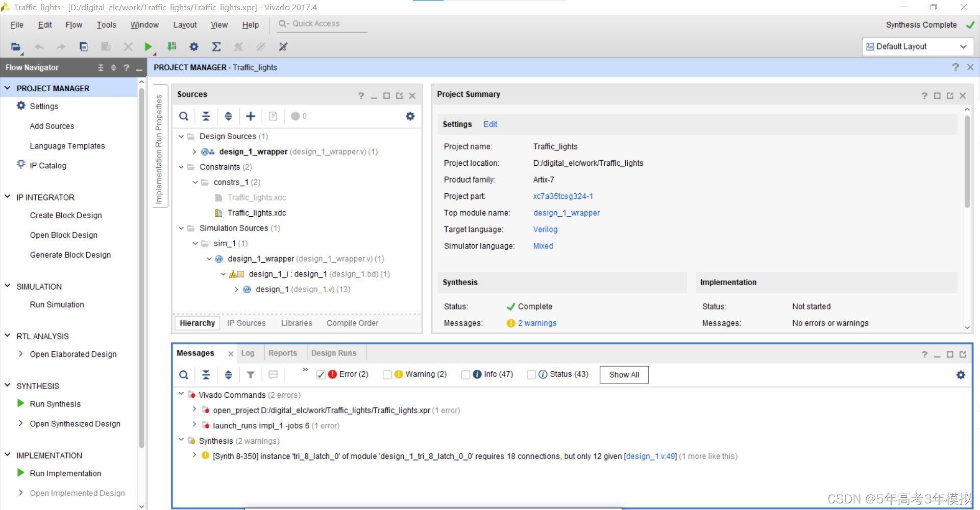Collapse the IP INTEGRATOR section
Viewport: 980px width, 510px height.
(8, 197)
